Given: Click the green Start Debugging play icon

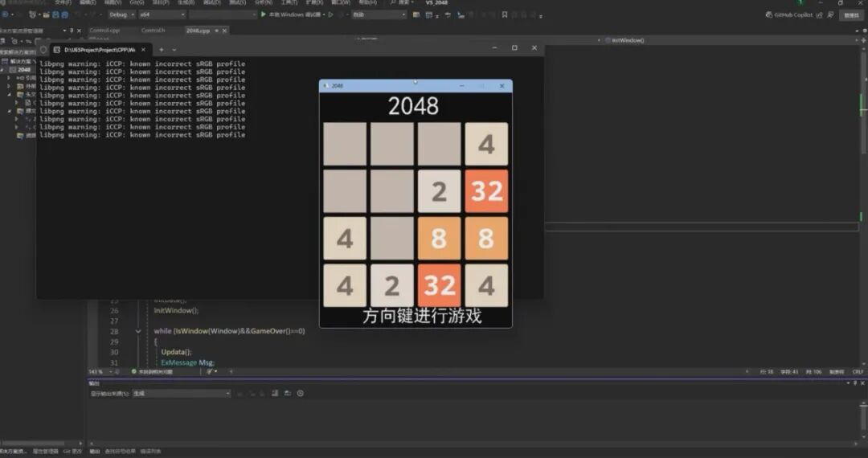Looking at the screenshot, I should (x=263, y=14).
